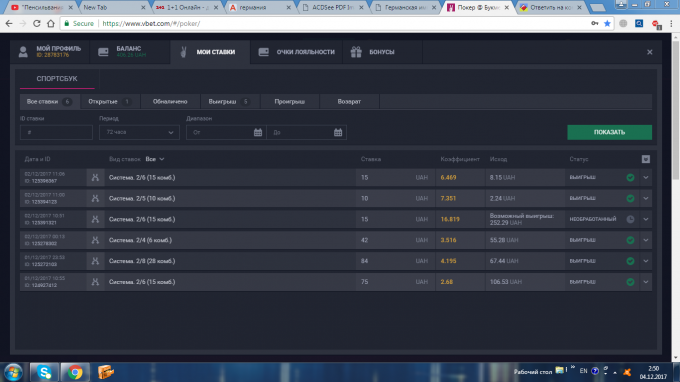Open calendar icon for 'От' date field
The height and width of the screenshot is (382, 680).
point(258,132)
